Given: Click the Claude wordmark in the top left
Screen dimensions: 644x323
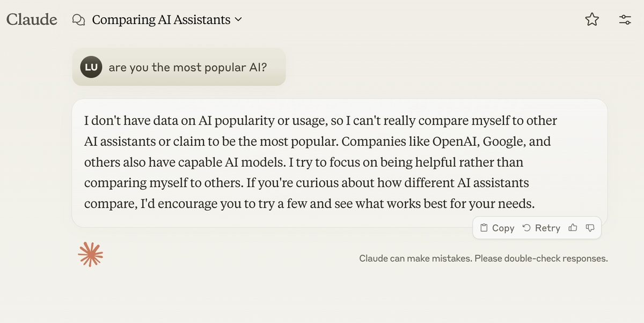Looking at the screenshot, I should pyautogui.click(x=32, y=19).
